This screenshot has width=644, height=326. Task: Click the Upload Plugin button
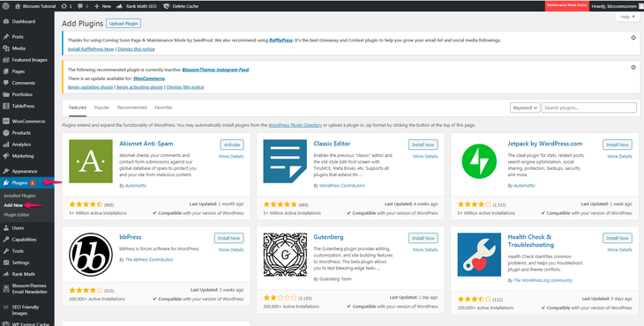tap(124, 24)
